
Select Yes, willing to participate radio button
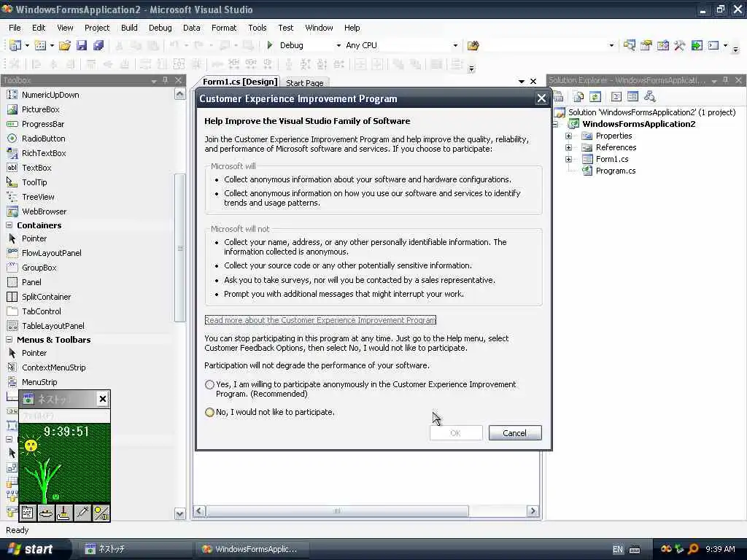tap(209, 384)
